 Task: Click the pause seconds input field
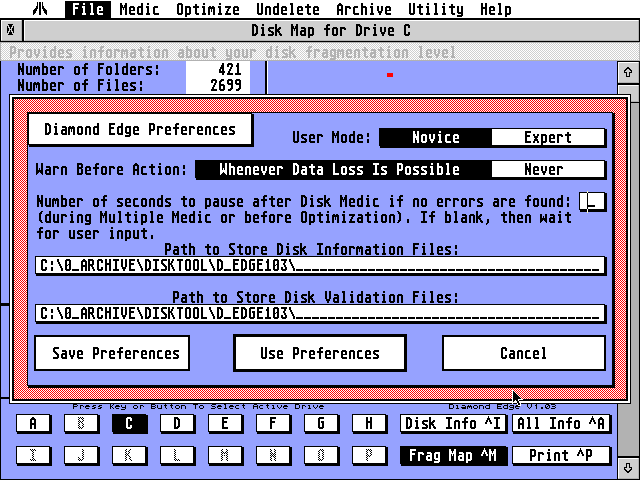pyautogui.click(x=592, y=202)
